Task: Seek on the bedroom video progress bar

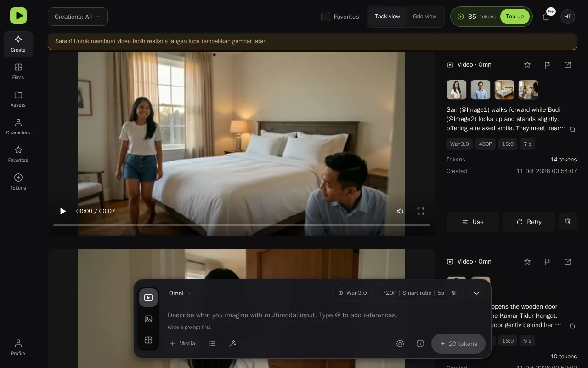Action: pyautogui.click(x=242, y=225)
